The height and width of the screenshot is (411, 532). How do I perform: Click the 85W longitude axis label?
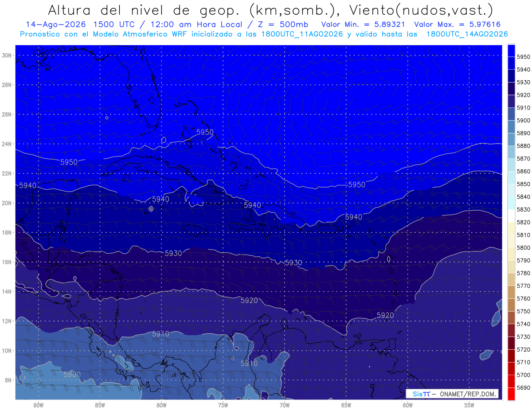pos(100,405)
